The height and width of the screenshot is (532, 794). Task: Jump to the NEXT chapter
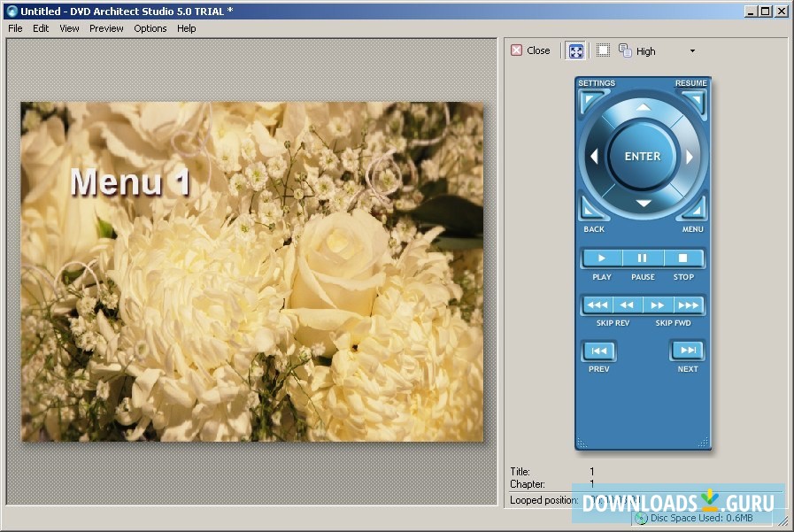tap(688, 350)
